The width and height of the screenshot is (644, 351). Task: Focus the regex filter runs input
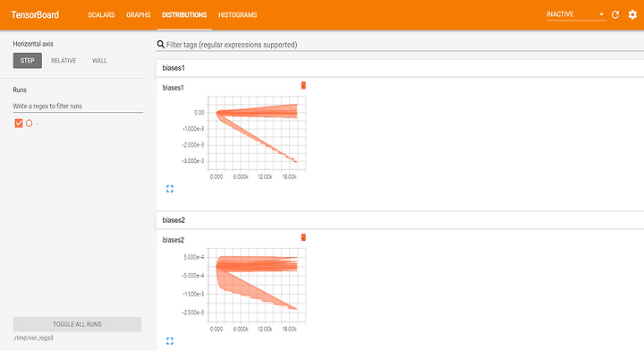pos(78,106)
